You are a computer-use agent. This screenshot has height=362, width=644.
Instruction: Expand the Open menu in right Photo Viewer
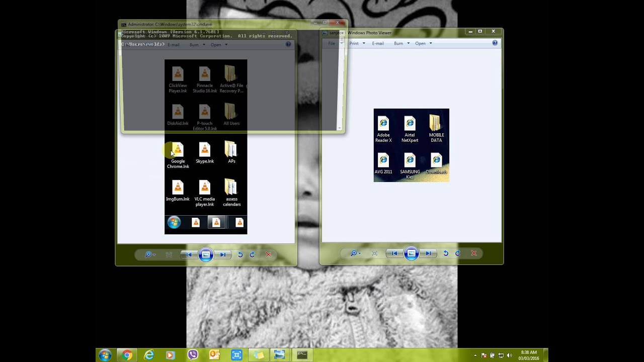click(423, 43)
